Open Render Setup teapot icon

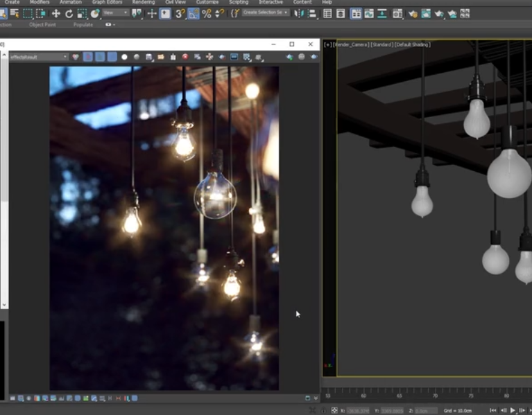point(413,14)
